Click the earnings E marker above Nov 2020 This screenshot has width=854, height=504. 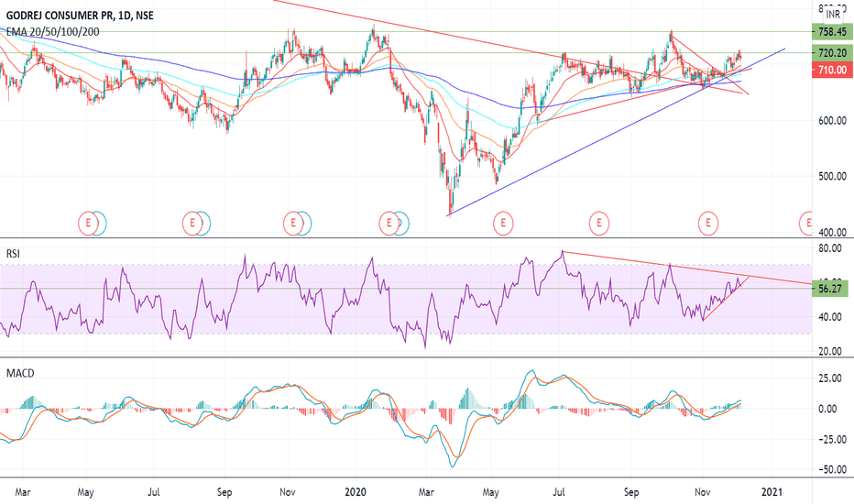[708, 223]
